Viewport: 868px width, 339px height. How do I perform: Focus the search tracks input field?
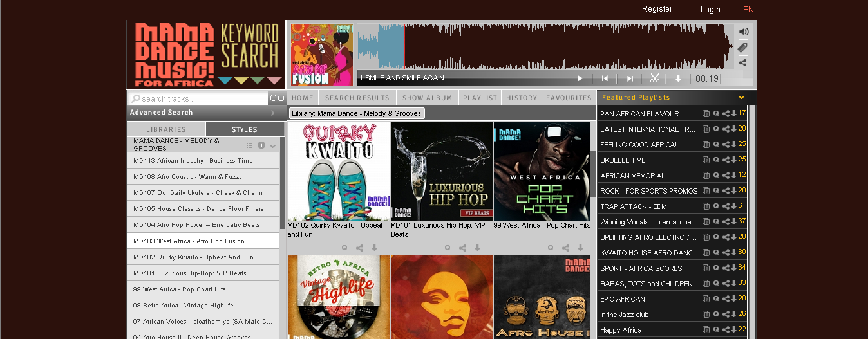198,98
